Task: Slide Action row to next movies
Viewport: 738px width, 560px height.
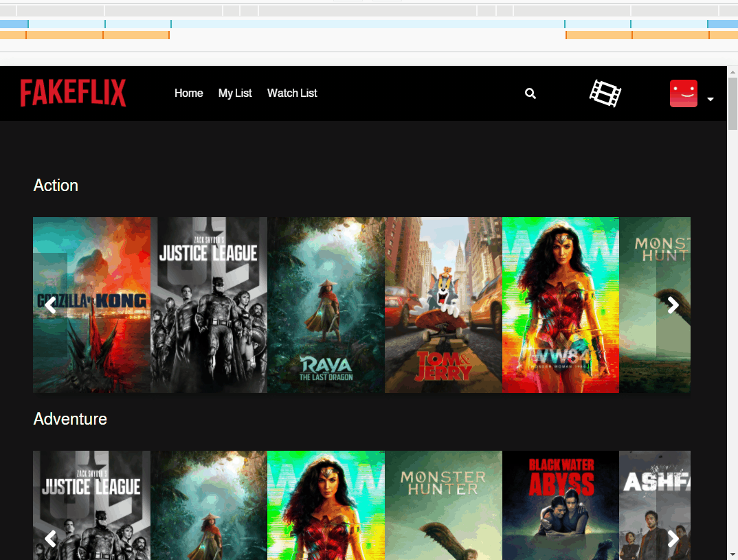Action: [673, 305]
